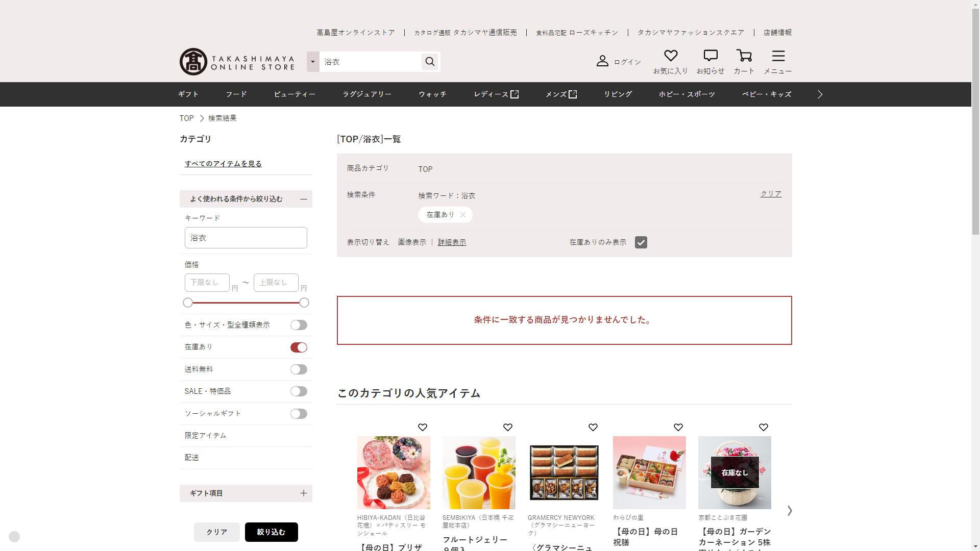Viewport: 980px width, 551px height.
Task: Click the すべてのアイテムを見る link
Action: click(223, 164)
